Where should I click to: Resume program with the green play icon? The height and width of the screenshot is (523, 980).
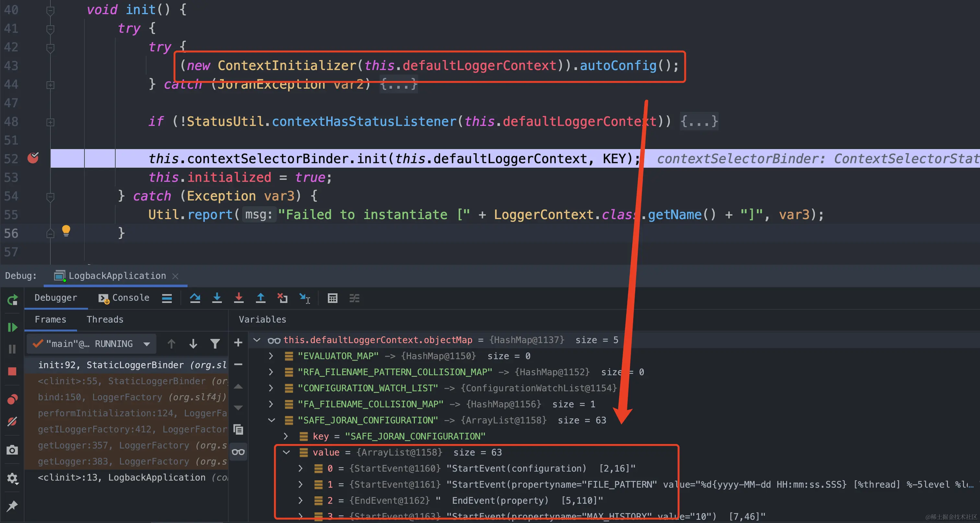[x=12, y=327]
